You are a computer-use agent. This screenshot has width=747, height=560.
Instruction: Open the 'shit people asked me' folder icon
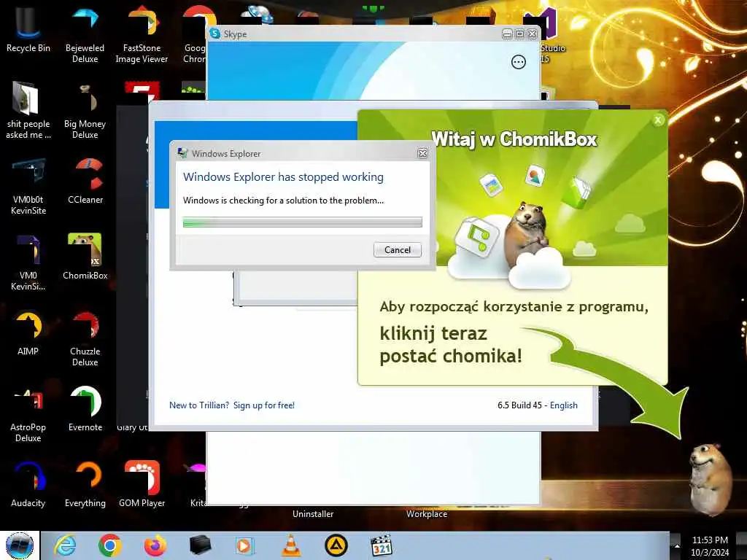(x=28, y=111)
